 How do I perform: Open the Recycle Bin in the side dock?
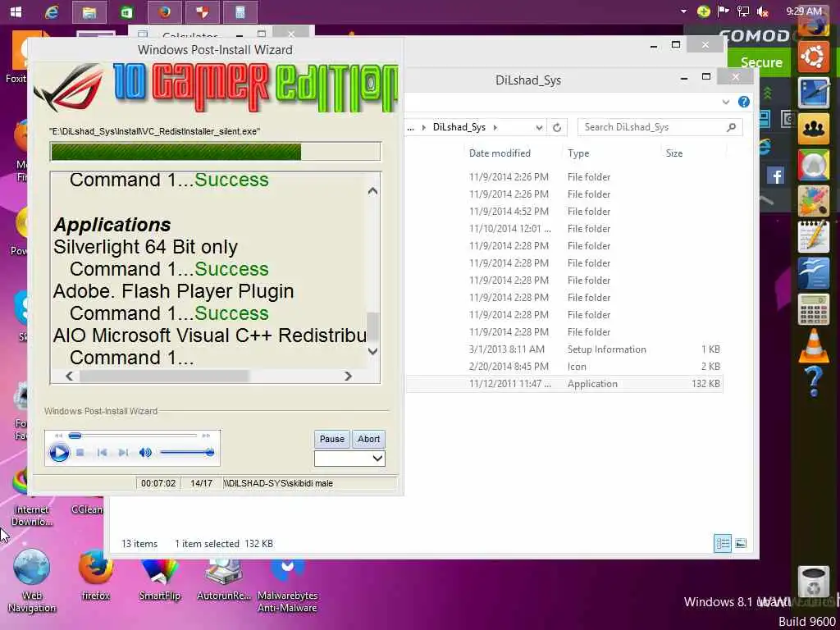tap(814, 582)
